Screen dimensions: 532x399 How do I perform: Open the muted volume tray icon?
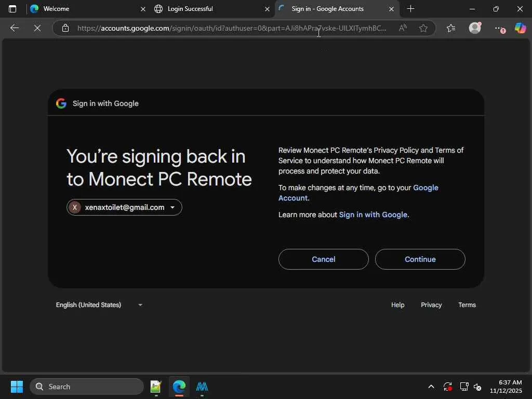[x=477, y=387]
